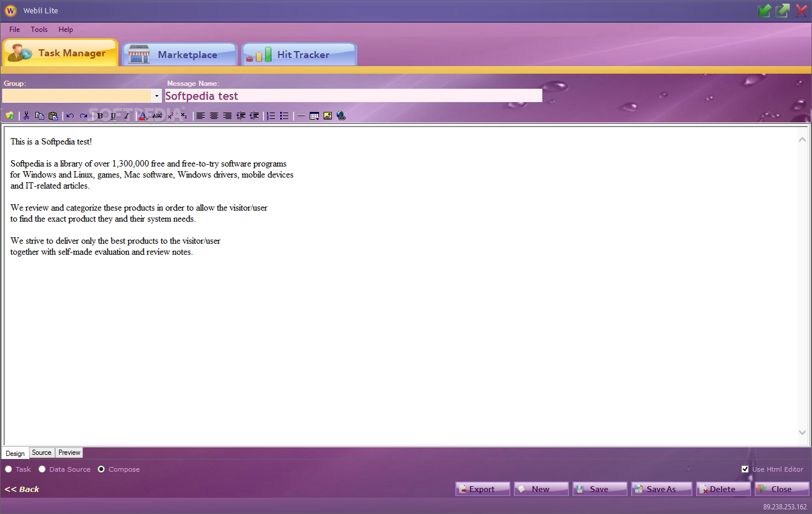Insert a numbered list
This screenshot has width=812, height=514.
coord(271,116)
